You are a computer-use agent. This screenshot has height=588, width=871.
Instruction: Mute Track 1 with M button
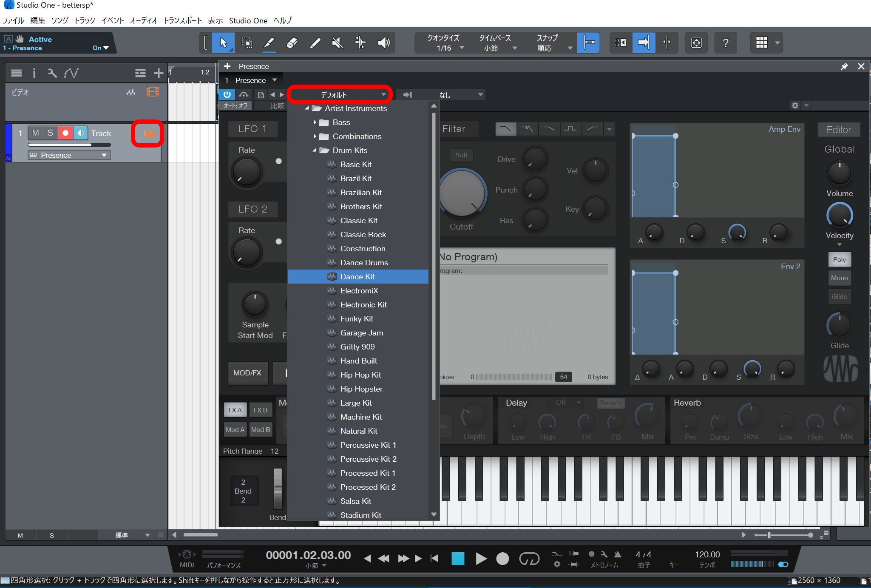[x=35, y=133]
